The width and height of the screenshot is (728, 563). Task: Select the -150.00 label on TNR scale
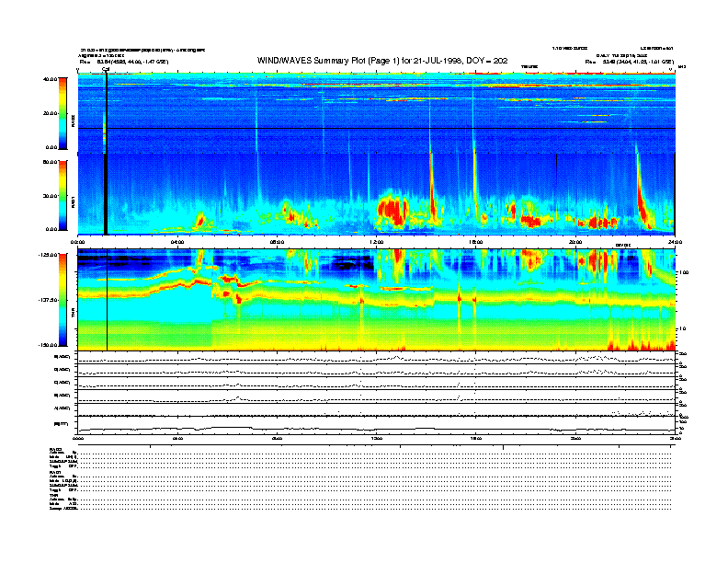48,345
